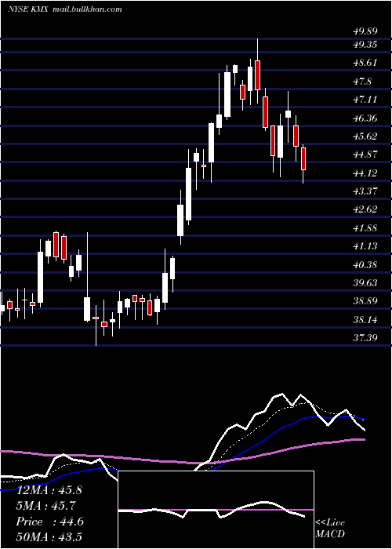Viewport: 392px width, 549px height.
Task: Click the 37.39 price label
Action: [x=365, y=338]
